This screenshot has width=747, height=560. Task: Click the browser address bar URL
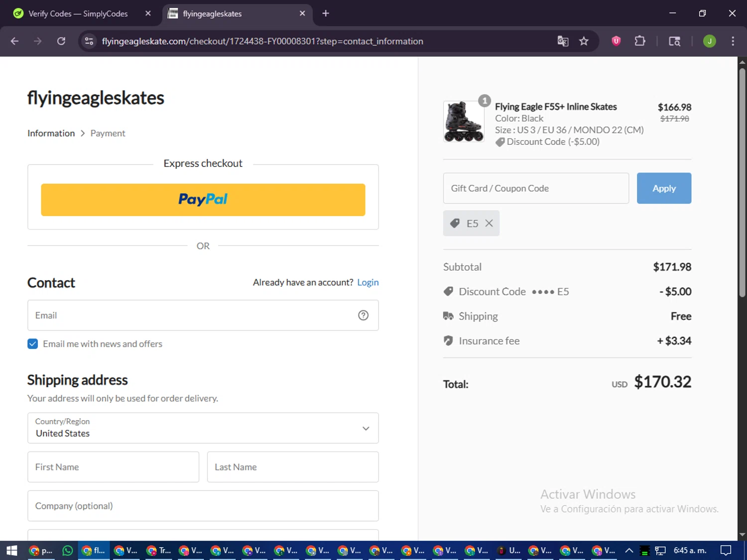262,41
